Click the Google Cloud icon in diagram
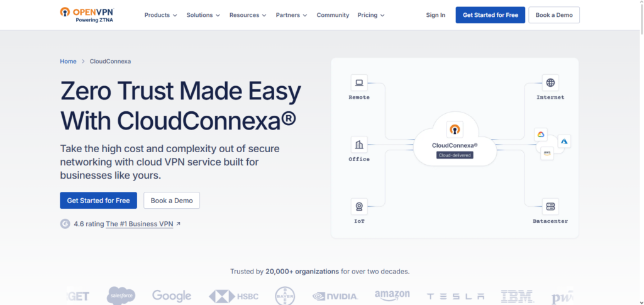 click(540, 135)
